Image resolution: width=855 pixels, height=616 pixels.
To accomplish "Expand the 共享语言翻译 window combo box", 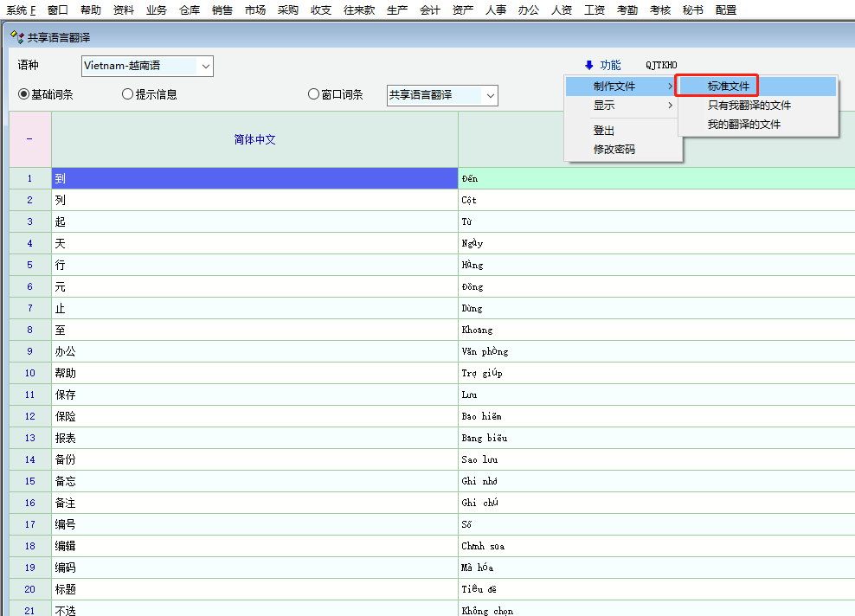I will pyautogui.click(x=490, y=95).
